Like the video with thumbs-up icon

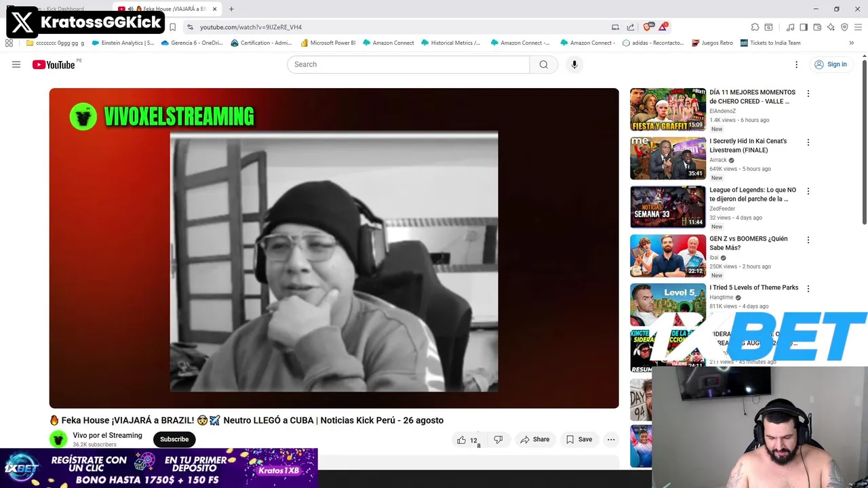coord(462,440)
